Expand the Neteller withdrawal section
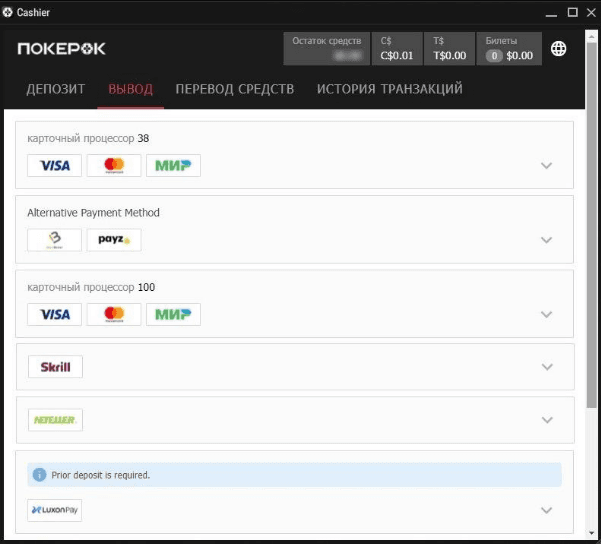The image size is (602, 544). [547, 420]
